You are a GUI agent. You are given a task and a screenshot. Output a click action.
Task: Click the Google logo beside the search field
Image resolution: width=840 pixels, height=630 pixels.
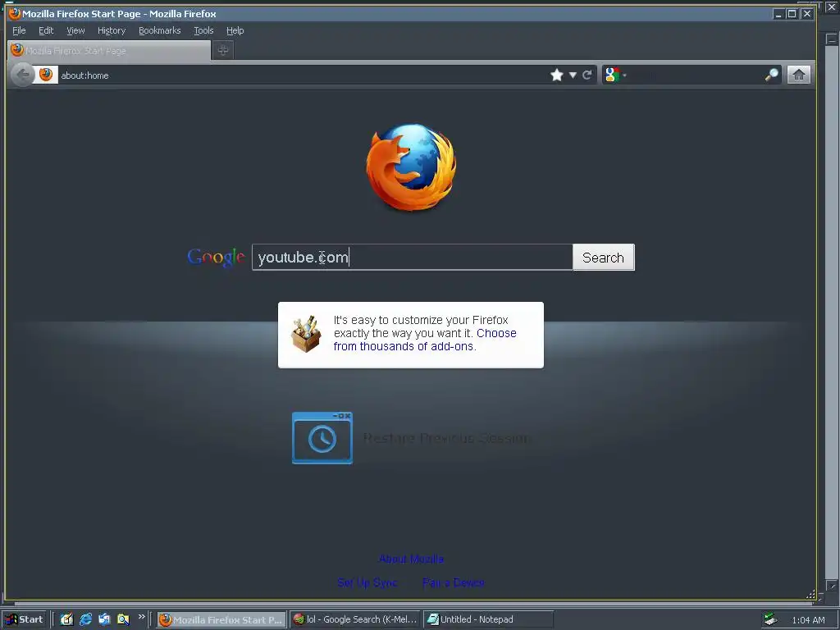pyautogui.click(x=216, y=258)
